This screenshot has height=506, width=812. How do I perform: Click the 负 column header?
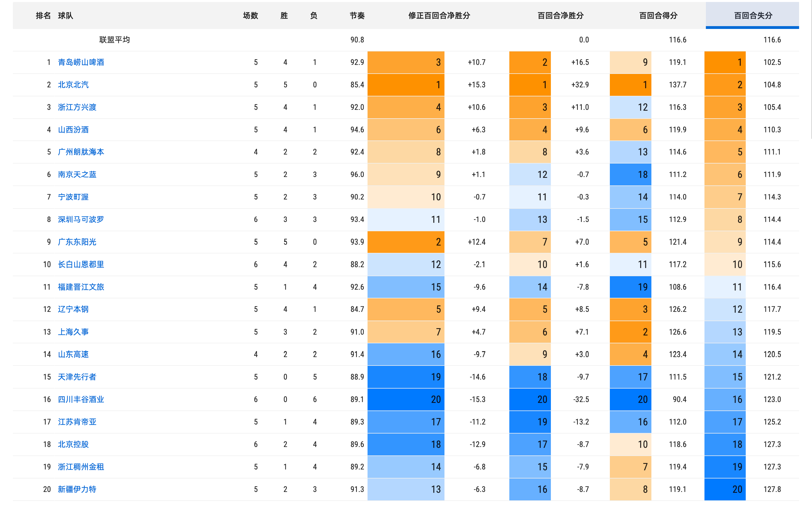pyautogui.click(x=314, y=15)
